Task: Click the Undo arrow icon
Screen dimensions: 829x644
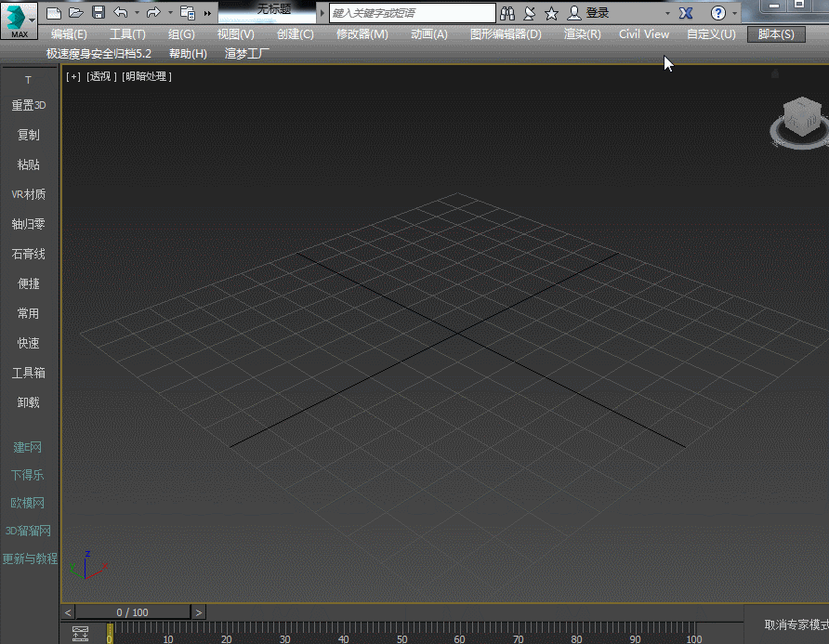Action: (x=121, y=13)
